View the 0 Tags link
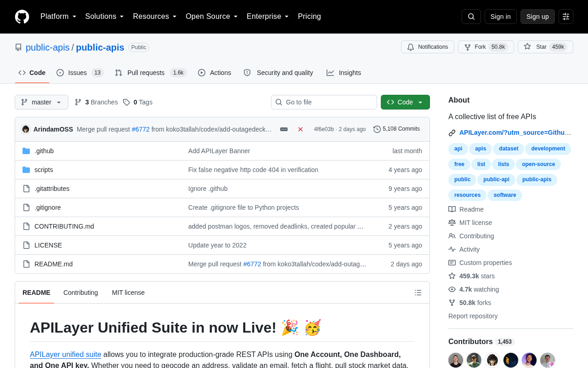This screenshot has height=368, width=588. click(x=138, y=102)
